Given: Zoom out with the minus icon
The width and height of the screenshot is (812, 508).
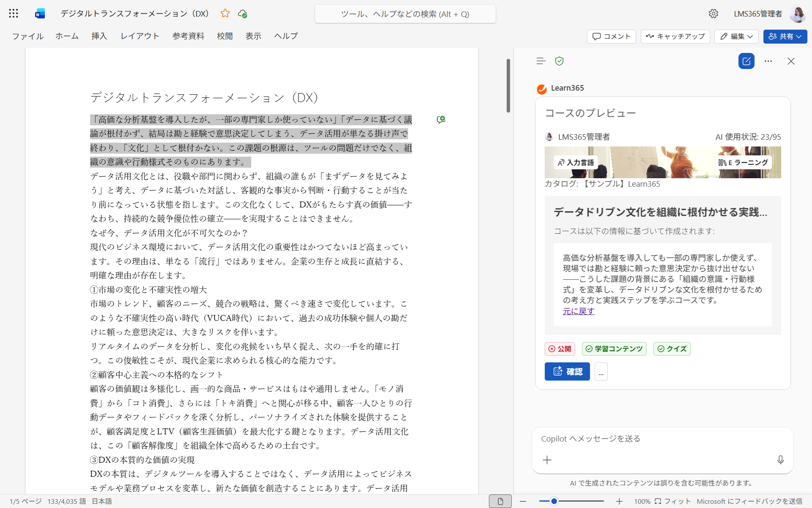Looking at the screenshot, I should click(x=523, y=501).
